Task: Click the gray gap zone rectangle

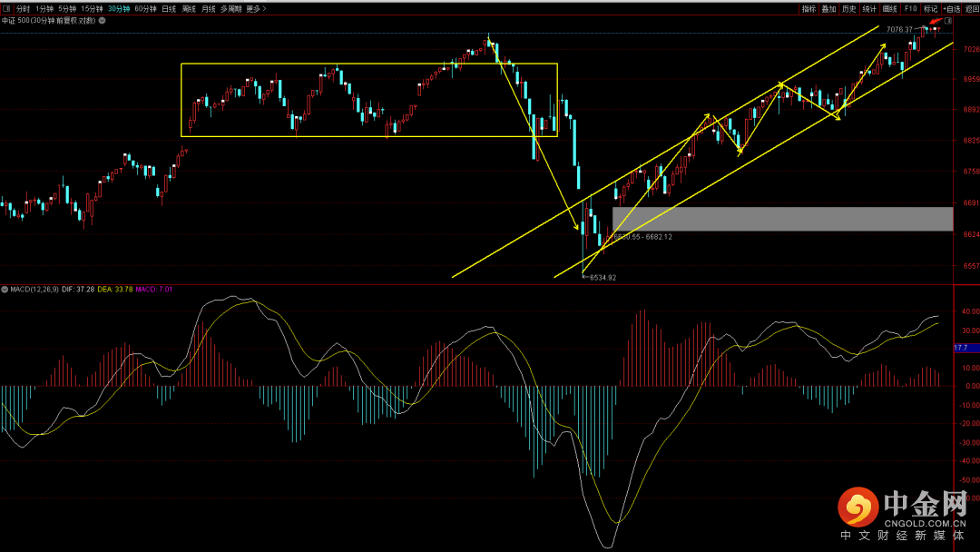Action: tap(782, 219)
